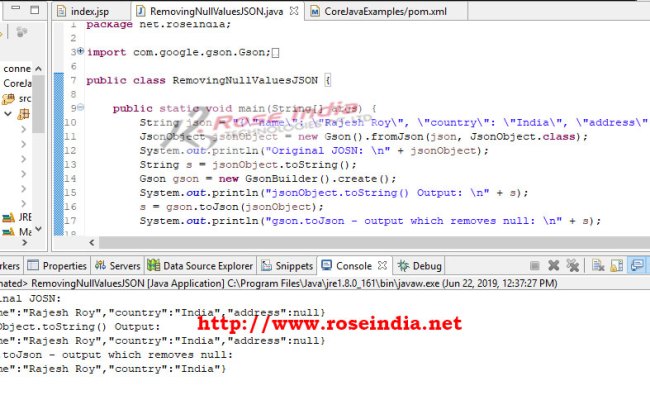Collapse the main method on line 9
Viewport: 650px width, 400px height.
pyautogui.click(x=80, y=107)
